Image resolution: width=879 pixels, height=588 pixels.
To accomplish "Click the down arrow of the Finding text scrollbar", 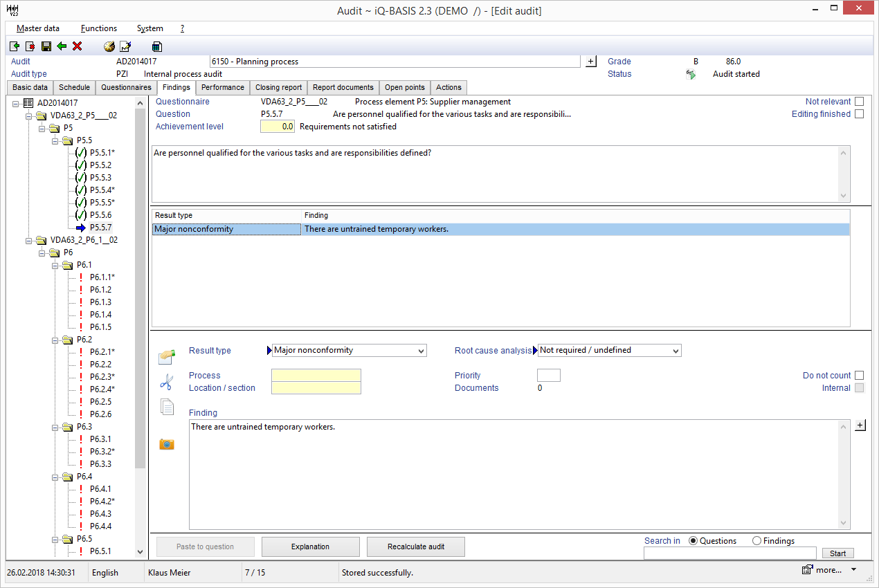I will (843, 523).
